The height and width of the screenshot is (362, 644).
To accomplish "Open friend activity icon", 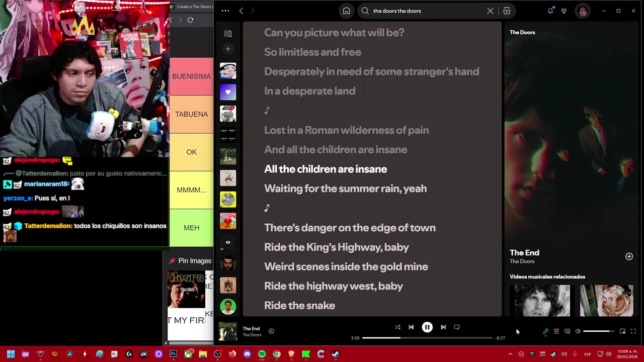I will (x=564, y=11).
